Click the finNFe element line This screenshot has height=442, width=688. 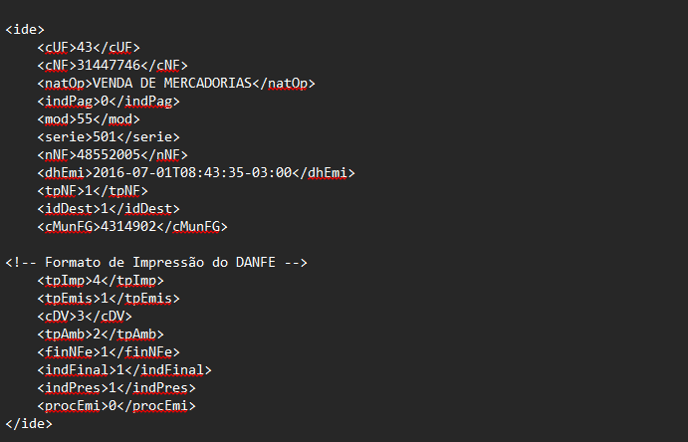108,352
